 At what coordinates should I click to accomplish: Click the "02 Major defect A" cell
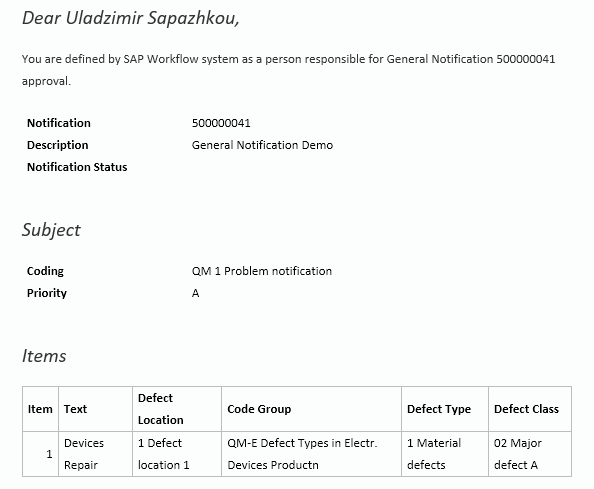coord(517,454)
